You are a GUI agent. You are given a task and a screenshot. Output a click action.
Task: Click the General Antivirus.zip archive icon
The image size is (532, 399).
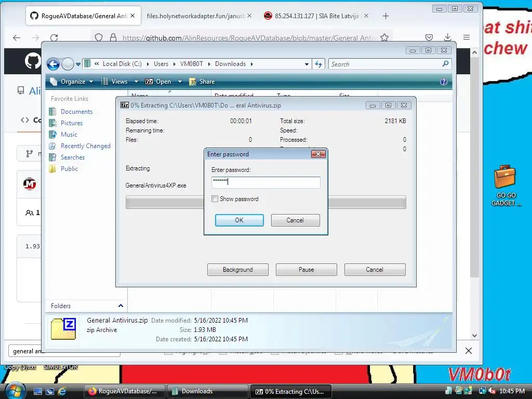pos(63,329)
